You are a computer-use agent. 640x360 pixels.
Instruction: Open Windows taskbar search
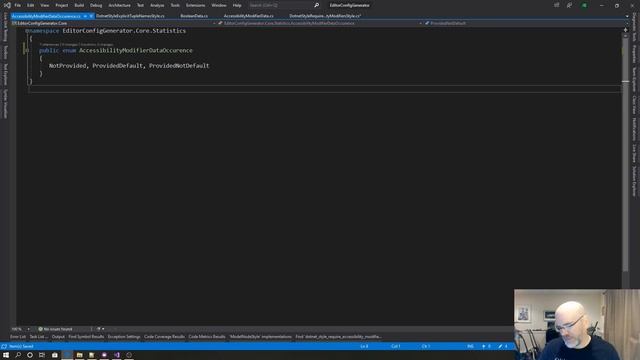tap(18, 355)
